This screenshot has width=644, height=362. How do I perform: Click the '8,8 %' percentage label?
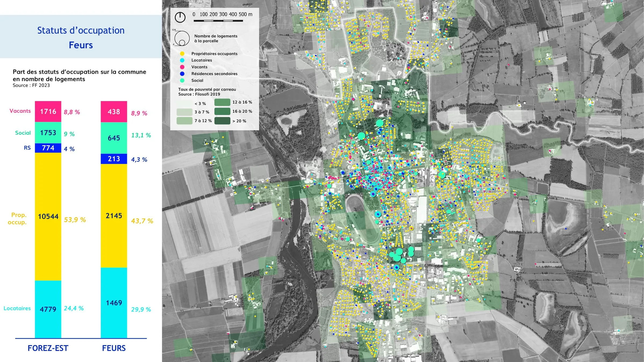tap(72, 112)
